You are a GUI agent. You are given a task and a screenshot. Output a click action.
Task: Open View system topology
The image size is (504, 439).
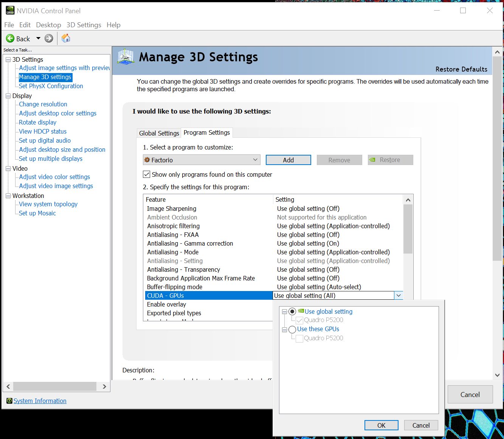48,204
